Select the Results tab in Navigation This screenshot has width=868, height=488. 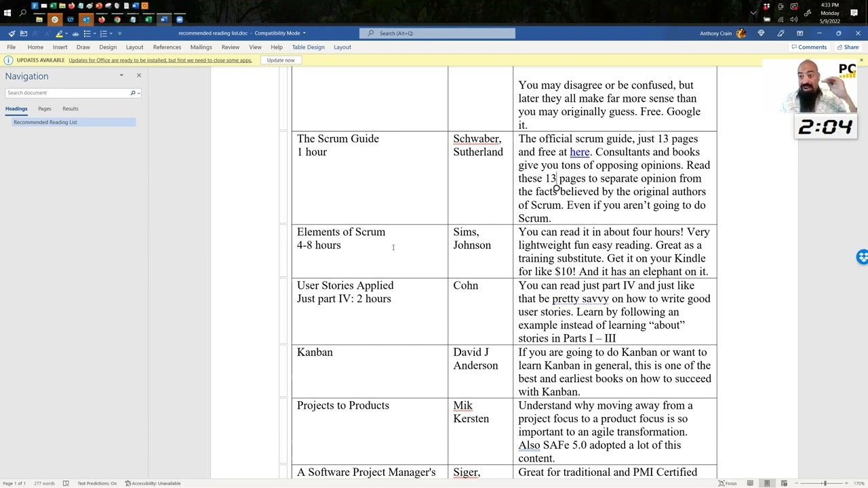[71, 108]
